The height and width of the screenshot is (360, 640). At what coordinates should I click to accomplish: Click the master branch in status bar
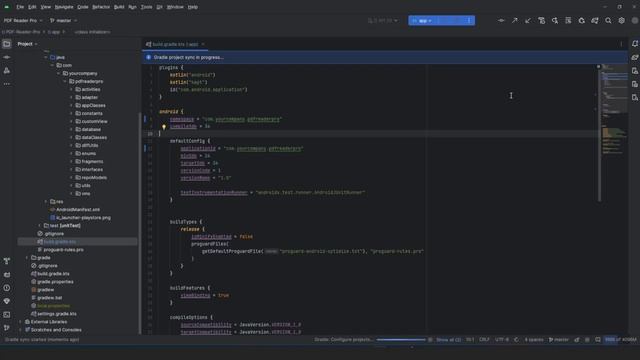[x=558, y=340]
